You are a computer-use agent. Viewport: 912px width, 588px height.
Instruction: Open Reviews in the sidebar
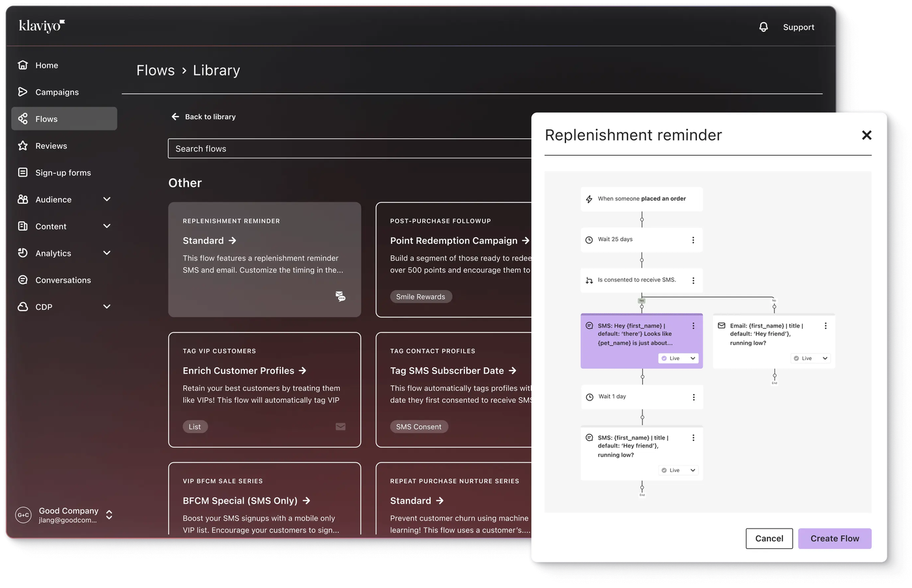tap(64, 146)
